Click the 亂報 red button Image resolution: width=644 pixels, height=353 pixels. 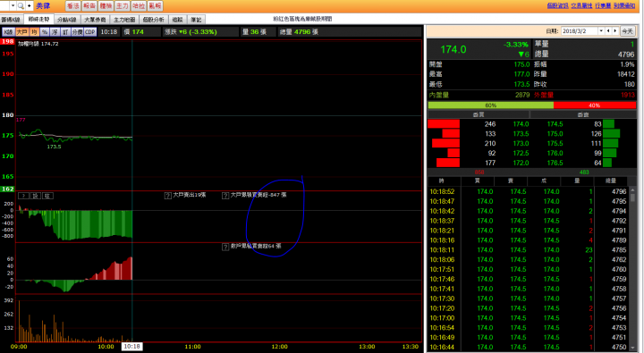156,5
